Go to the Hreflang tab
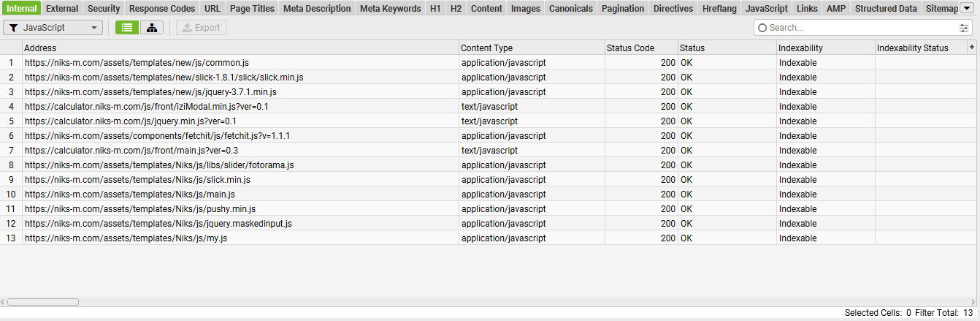 (719, 9)
